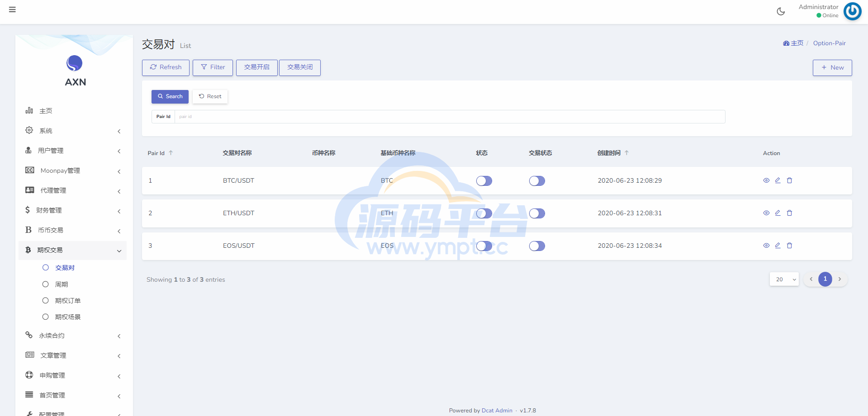Select 周期 in the sidebar submenu
The height and width of the screenshot is (416, 868).
pos(62,284)
